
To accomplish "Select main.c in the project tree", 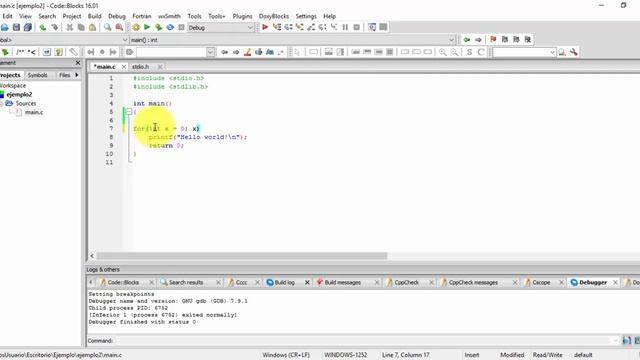I will click(34, 112).
